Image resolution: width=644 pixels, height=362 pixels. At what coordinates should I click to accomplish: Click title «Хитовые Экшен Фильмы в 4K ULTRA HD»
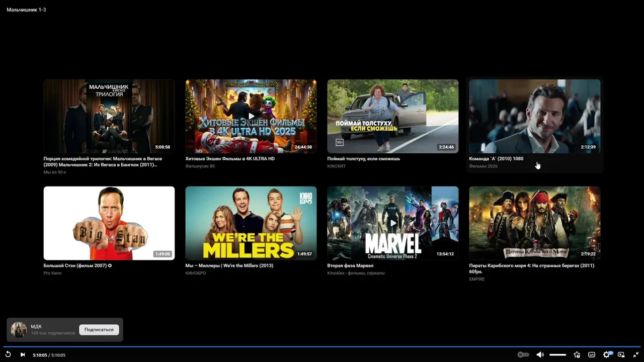(230, 159)
